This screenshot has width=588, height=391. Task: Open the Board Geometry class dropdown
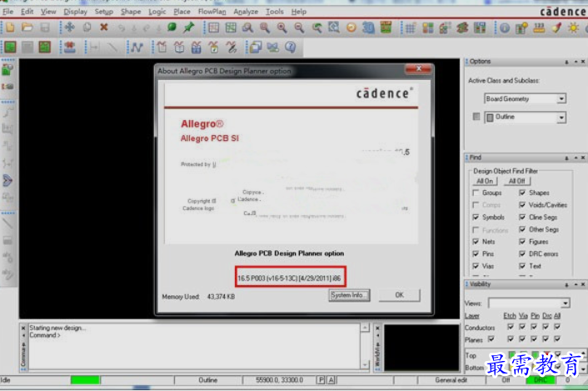(x=561, y=99)
